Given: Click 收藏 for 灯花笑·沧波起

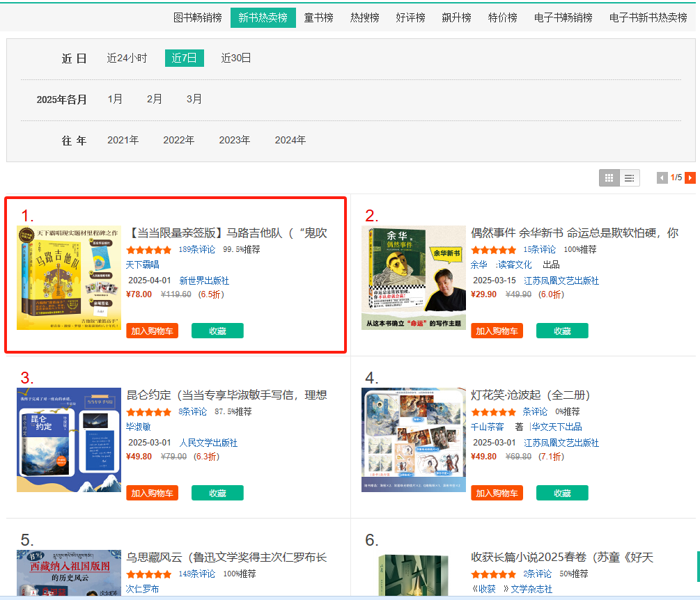Looking at the screenshot, I should (x=563, y=493).
